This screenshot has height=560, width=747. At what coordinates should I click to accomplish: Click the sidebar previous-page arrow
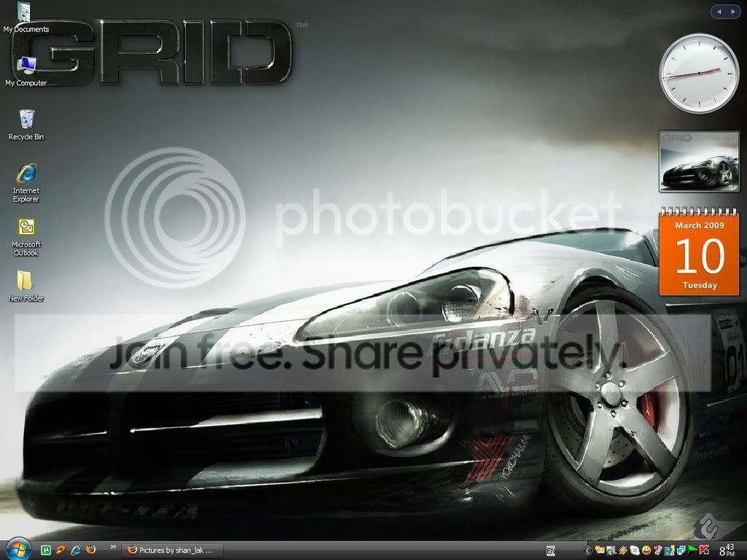[x=719, y=12]
